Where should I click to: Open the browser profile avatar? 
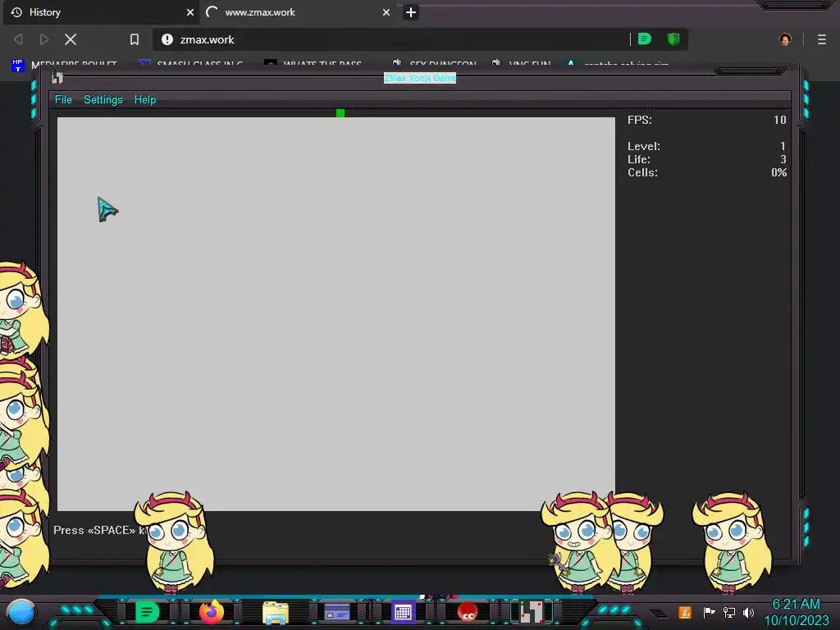coord(785,39)
